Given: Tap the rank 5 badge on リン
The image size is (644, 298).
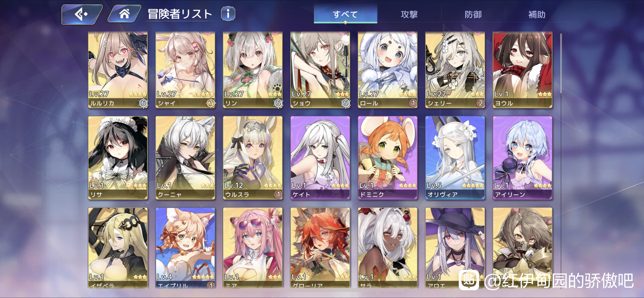Looking at the screenshot, I should click(x=278, y=103).
